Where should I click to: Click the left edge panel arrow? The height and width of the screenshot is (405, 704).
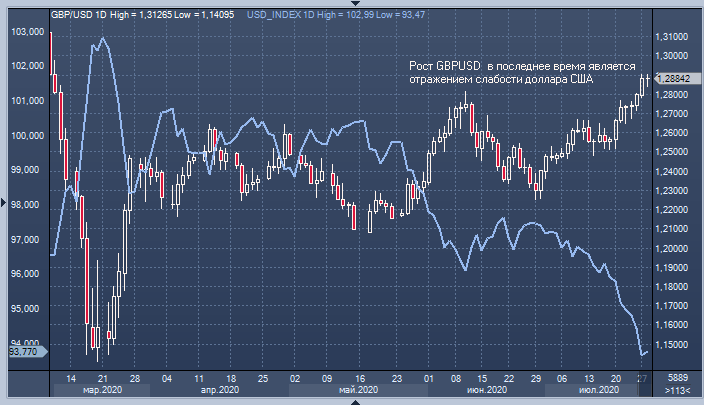[x=3, y=203]
